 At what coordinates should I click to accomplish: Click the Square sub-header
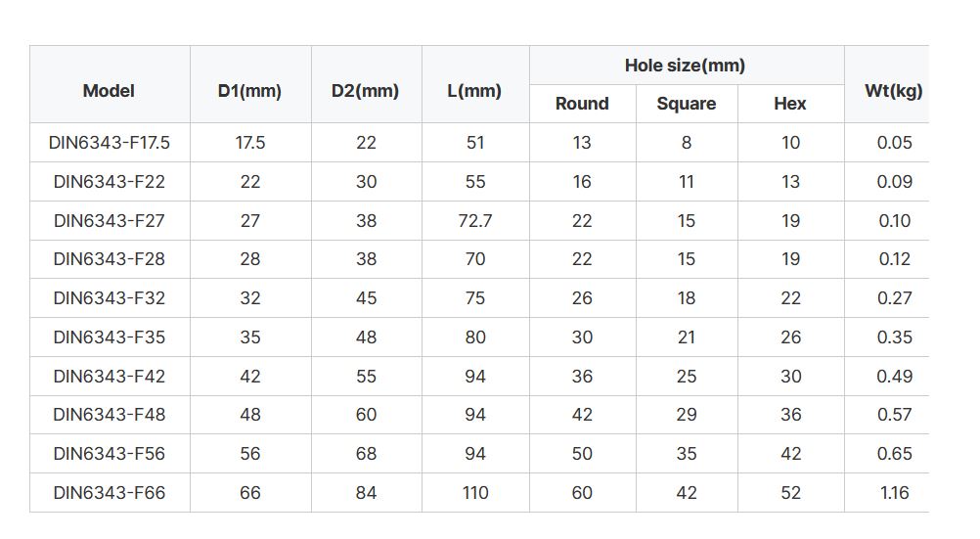(x=687, y=104)
